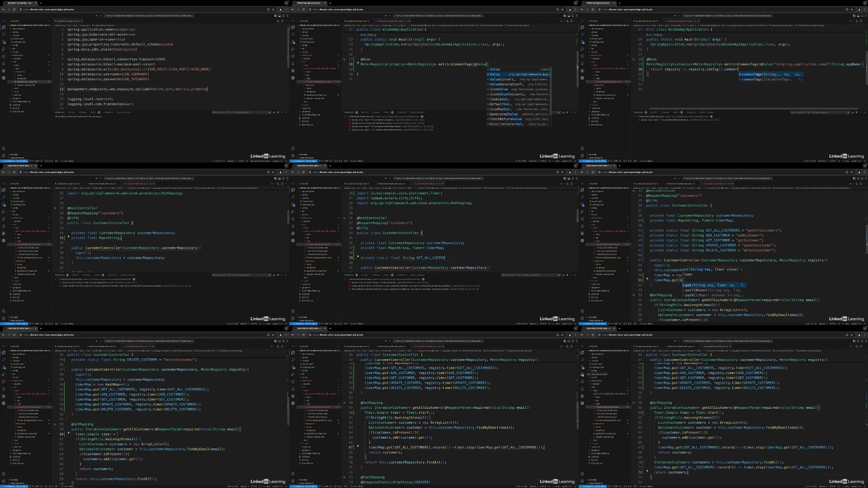This screenshot has height=488, width=868.
Task: Click Java: Ready status in application.properties frame
Action: [x=68, y=161]
